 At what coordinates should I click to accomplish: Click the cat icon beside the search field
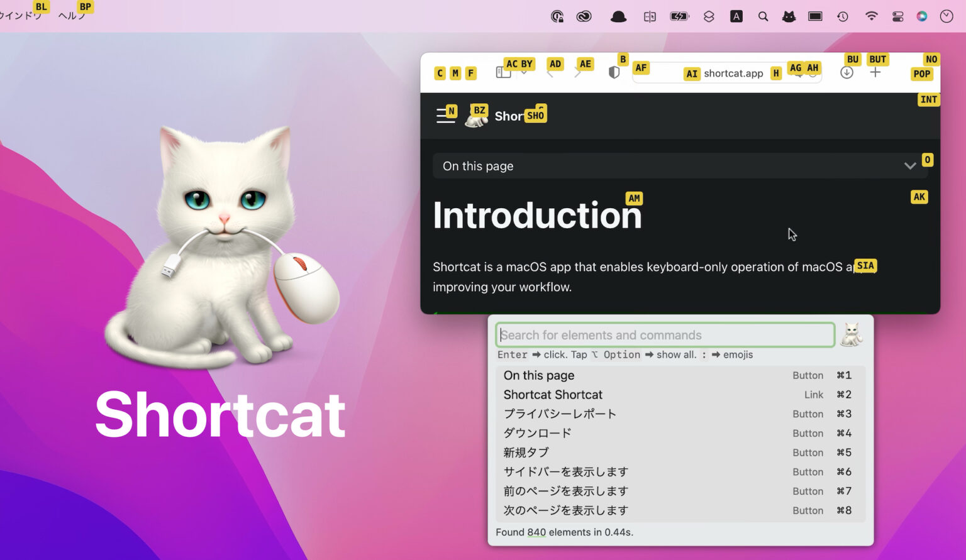point(852,335)
